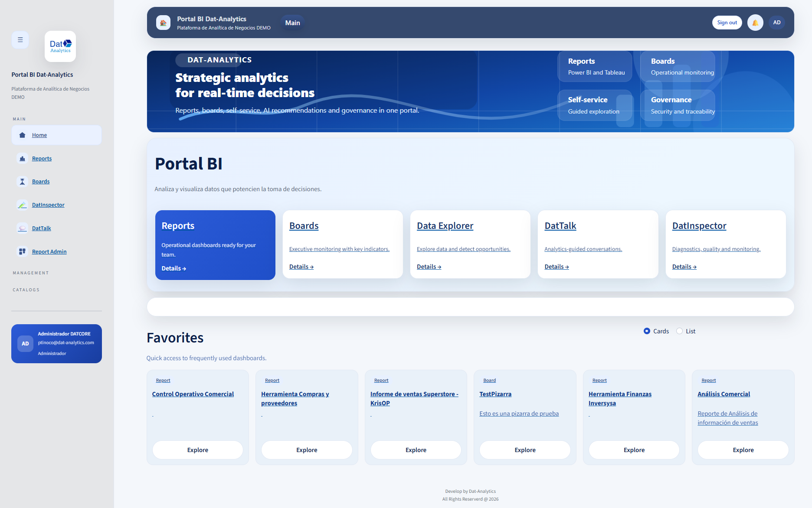Click 'Esto es una pizarra de prueba' text
Image resolution: width=812 pixels, height=508 pixels.
click(x=519, y=414)
